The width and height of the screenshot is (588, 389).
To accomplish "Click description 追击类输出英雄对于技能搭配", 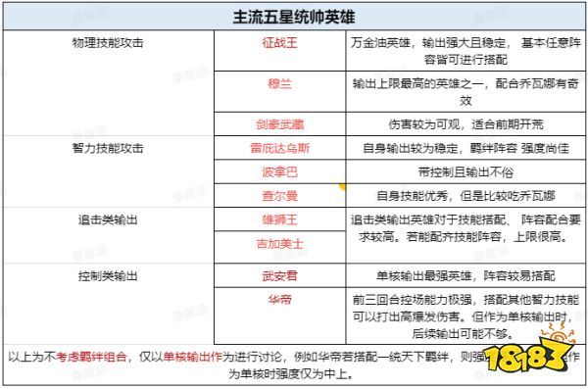I will [465, 228].
